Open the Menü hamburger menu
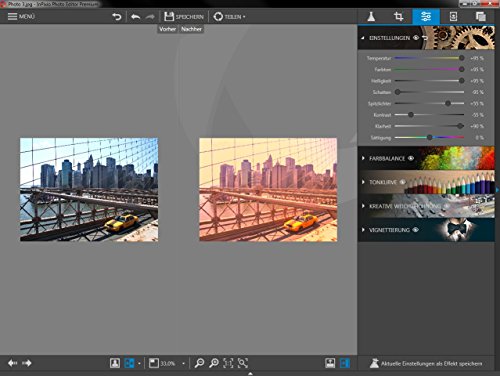The image size is (500, 376). pyautogui.click(x=21, y=16)
